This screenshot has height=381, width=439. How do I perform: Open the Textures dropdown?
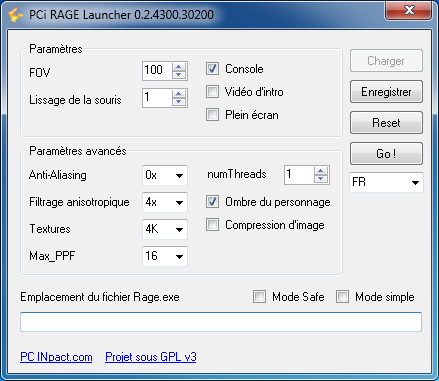[165, 229]
